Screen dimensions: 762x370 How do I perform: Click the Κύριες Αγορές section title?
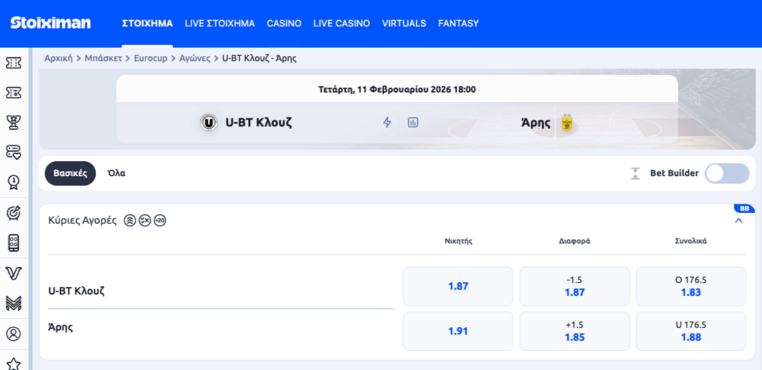(x=83, y=221)
